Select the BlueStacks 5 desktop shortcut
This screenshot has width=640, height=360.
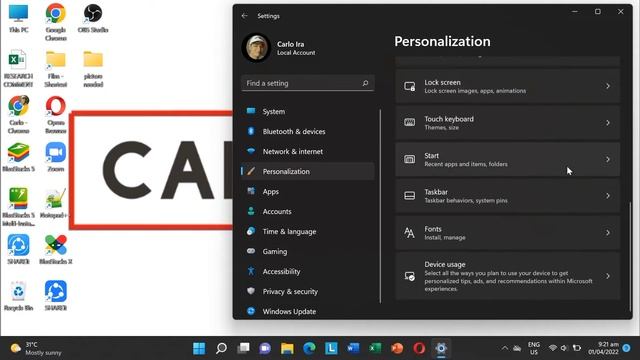(18, 157)
